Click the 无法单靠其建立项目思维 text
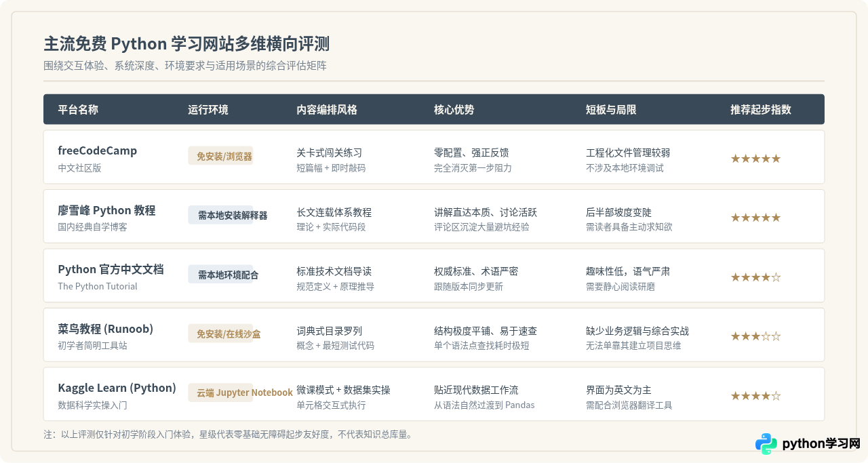The height and width of the screenshot is (463, 868). click(633, 346)
